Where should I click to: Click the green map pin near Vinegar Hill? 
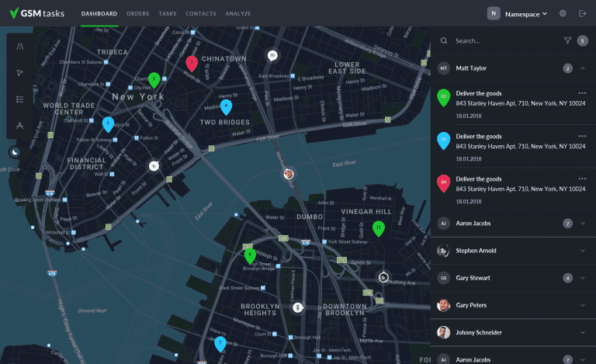coord(378,228)
